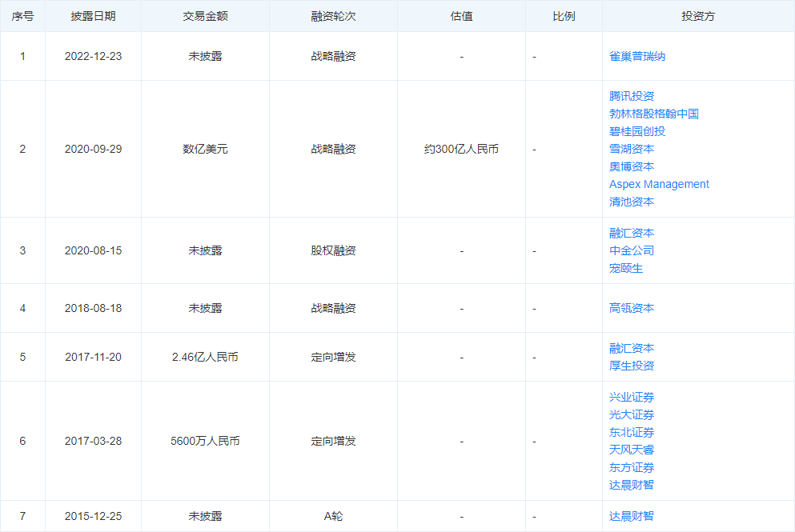Screen dimensions: 795x532
Task: Open 达晨财智 in the 2017-03-28 row
Action: tap(631, 486)
